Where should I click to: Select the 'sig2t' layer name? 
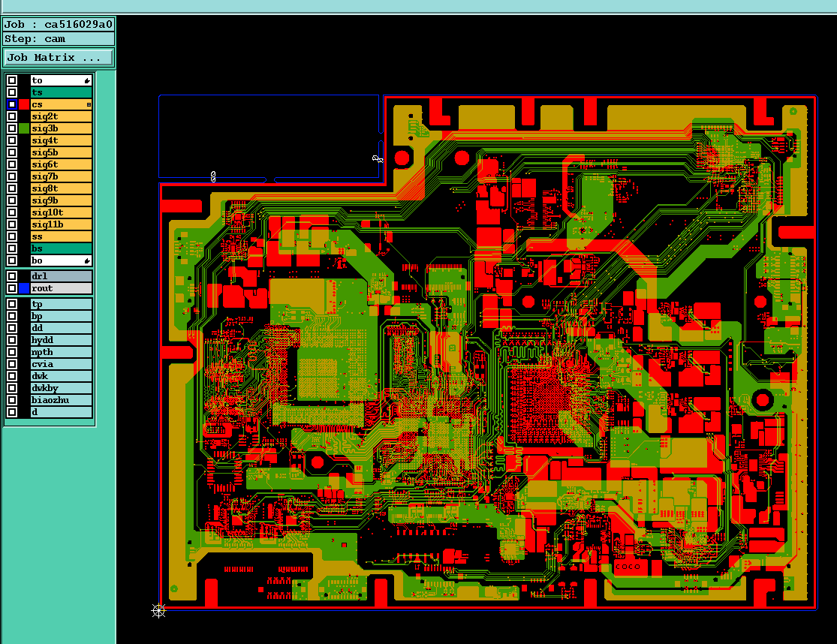tap(62, 116)
